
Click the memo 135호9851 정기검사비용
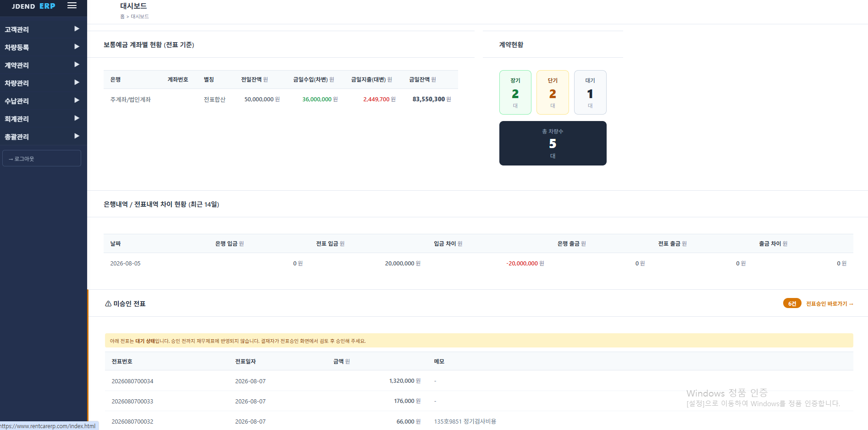click(x=465, y=422)
